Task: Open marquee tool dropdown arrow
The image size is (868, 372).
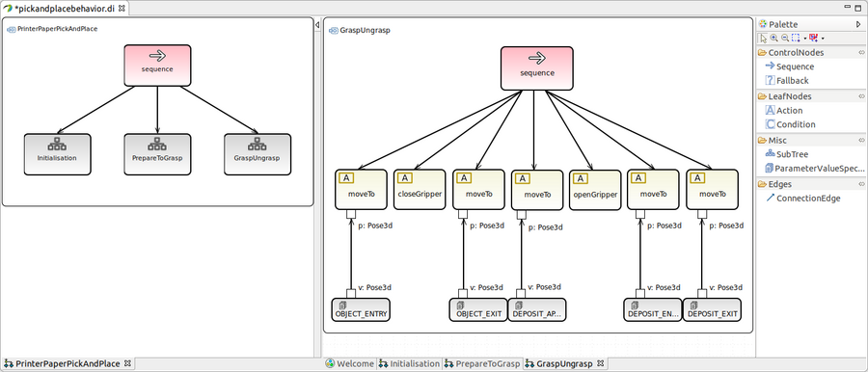Action: tap(805, 39)
